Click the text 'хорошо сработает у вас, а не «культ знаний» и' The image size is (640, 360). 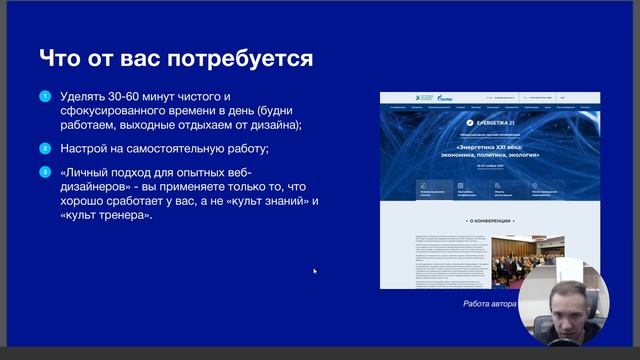click(x=189, y=201)
